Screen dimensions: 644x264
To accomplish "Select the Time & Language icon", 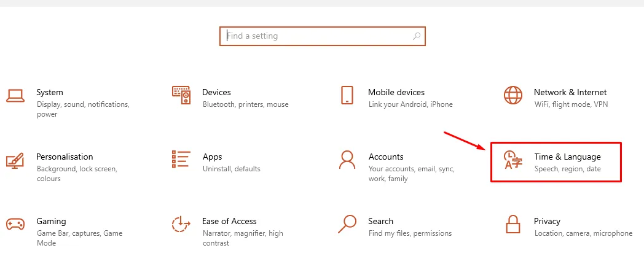I will pos(513,160).
